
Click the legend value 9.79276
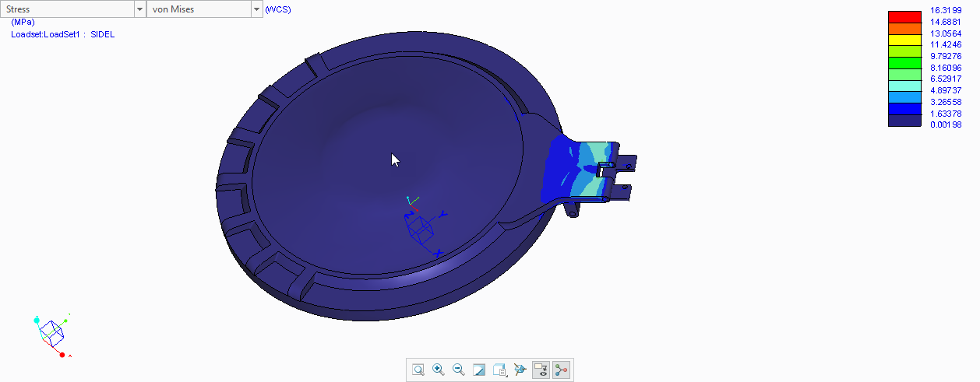[x=945, y=56]
